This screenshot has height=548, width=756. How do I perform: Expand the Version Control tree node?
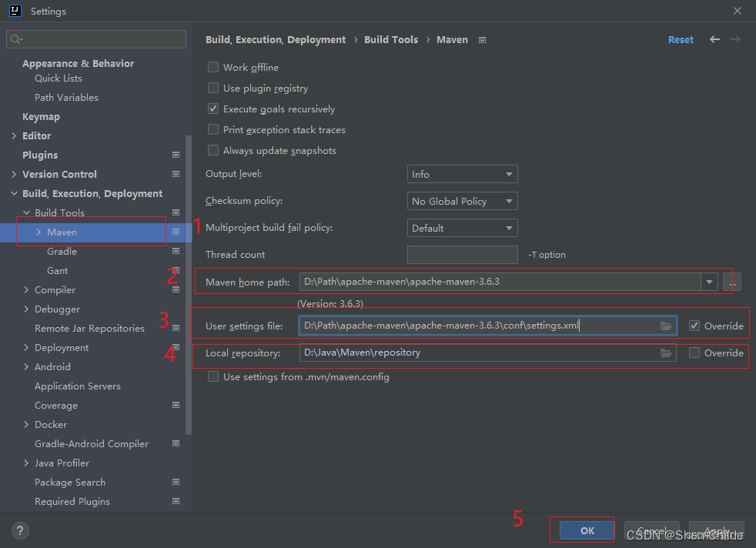[14, 175]
